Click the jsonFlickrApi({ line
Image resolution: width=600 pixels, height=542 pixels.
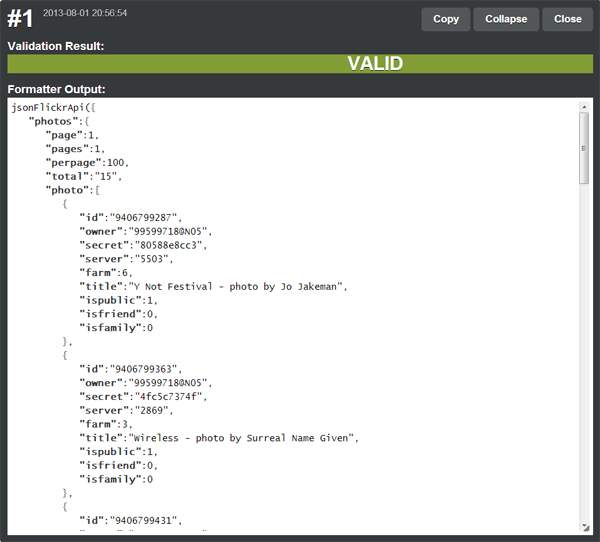53,108
